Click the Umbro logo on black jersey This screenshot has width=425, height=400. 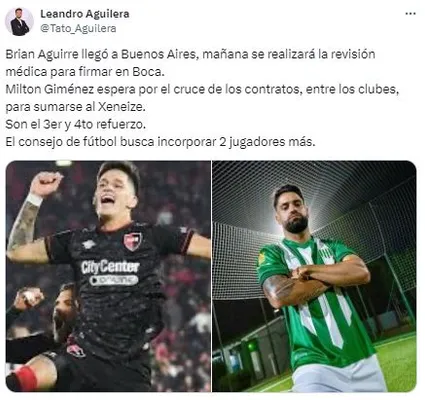tap(89, 244)
